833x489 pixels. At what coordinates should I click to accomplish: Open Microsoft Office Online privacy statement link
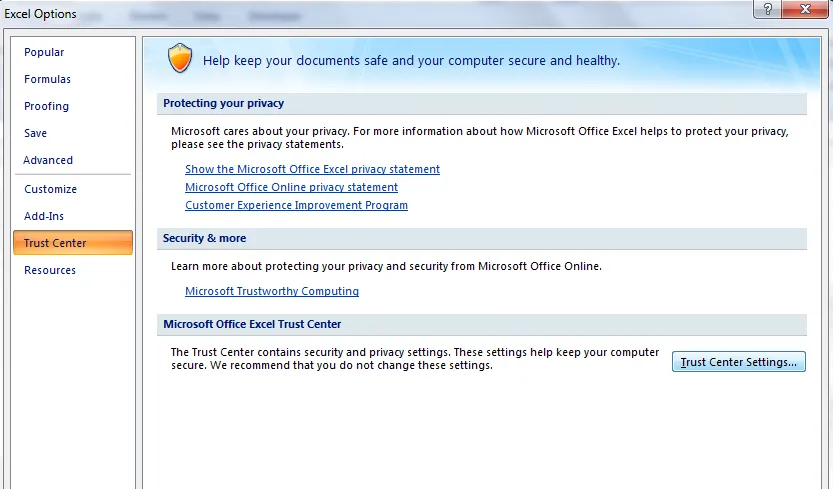[291, 187]
